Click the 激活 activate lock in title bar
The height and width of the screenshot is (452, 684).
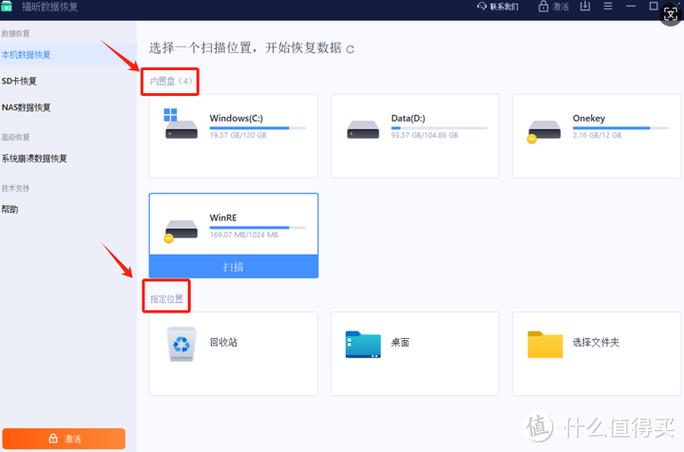click(554, 7)
